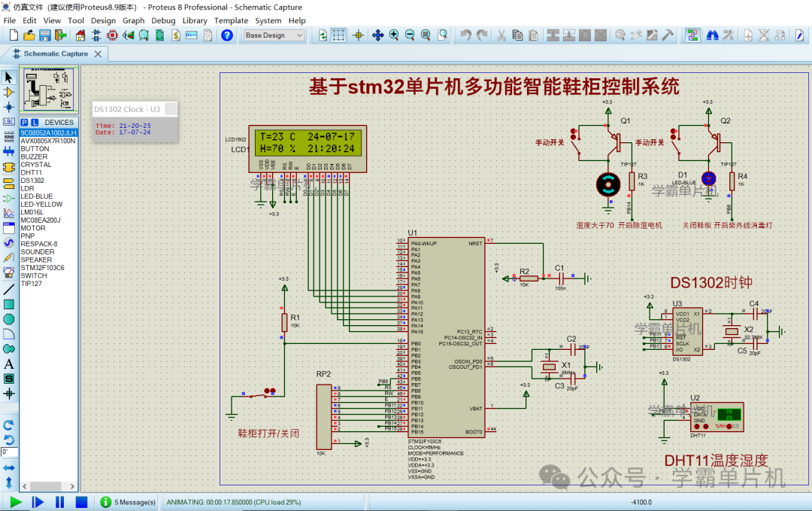Viewport: 812px width, 511px height.
Task: Toggle the shoe cabinet open/close switch
Action: [259, 394]
